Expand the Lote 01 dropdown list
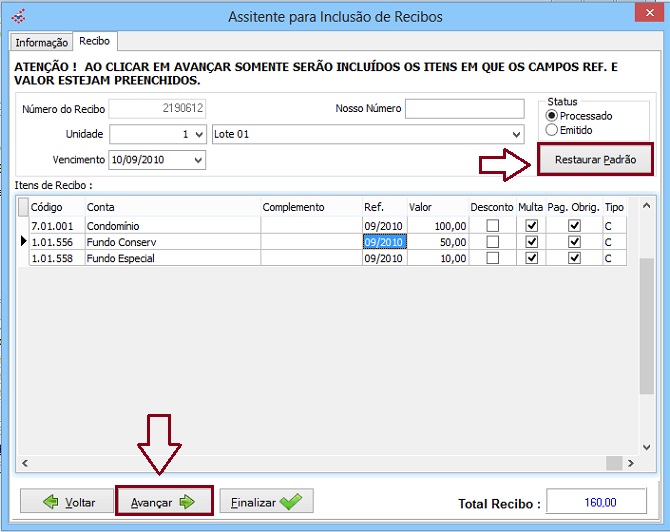The height and width of the screenshot is (532, 670). tap(516, 134)
